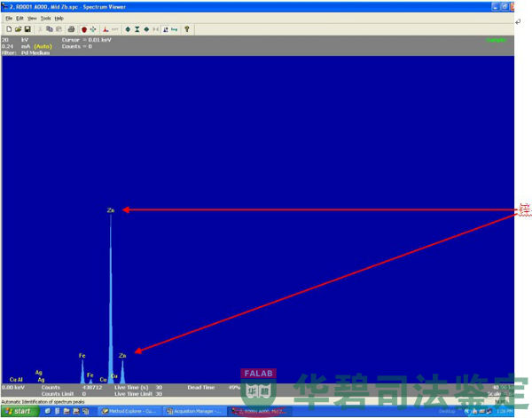This screenshot has height=418, width=532.
Task: Click second quick launch icon in taskbar
Action: pyautogui.click(x=58, y=411)
